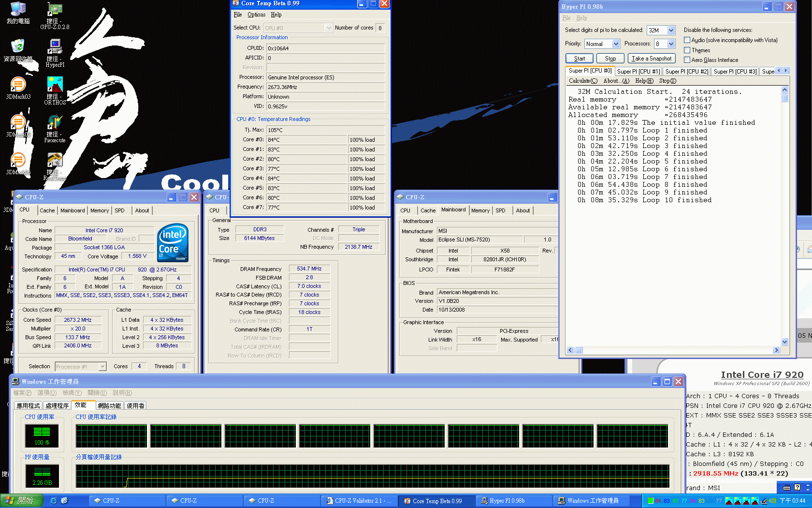Enable the Themes checkbox in Hyper PI
The image size is (812, 508).
click(x=687, y=50)
